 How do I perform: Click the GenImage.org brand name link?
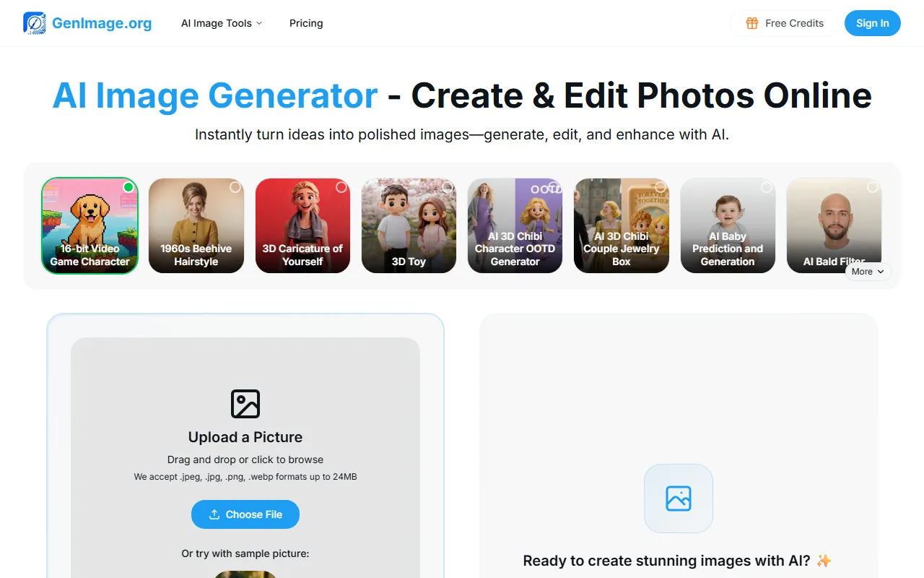pos(102,23)
